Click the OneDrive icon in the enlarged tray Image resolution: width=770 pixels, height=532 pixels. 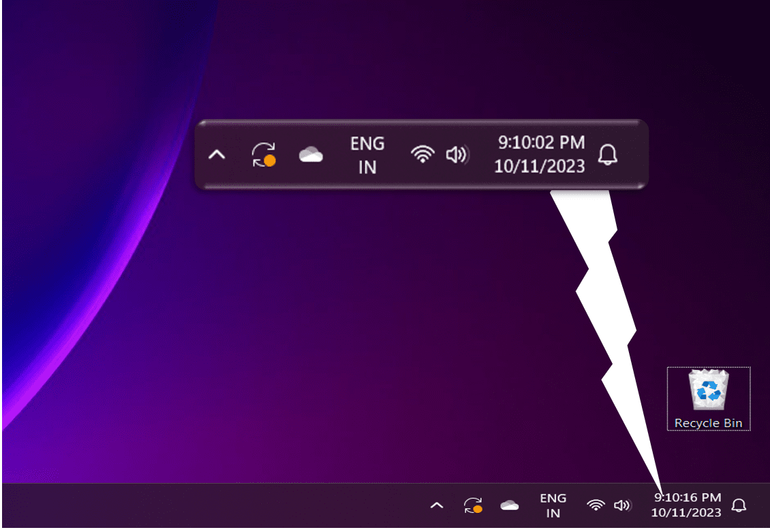[x=311, y=155]
